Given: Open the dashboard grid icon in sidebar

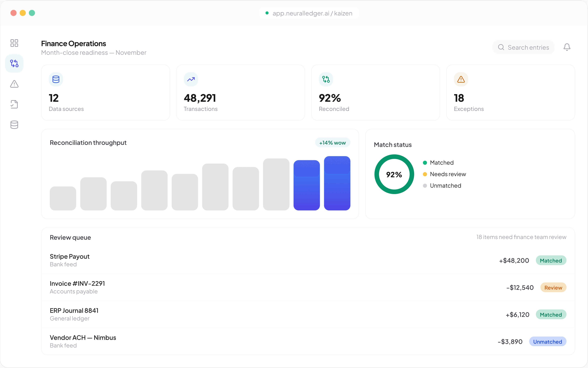Looking at the screenshot, I should 14,43.
